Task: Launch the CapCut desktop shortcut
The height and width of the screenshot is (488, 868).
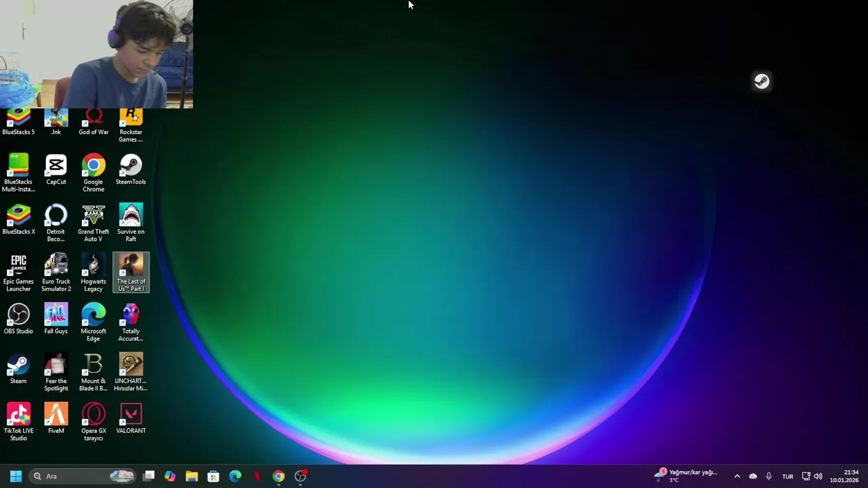Action: (56, 169)
